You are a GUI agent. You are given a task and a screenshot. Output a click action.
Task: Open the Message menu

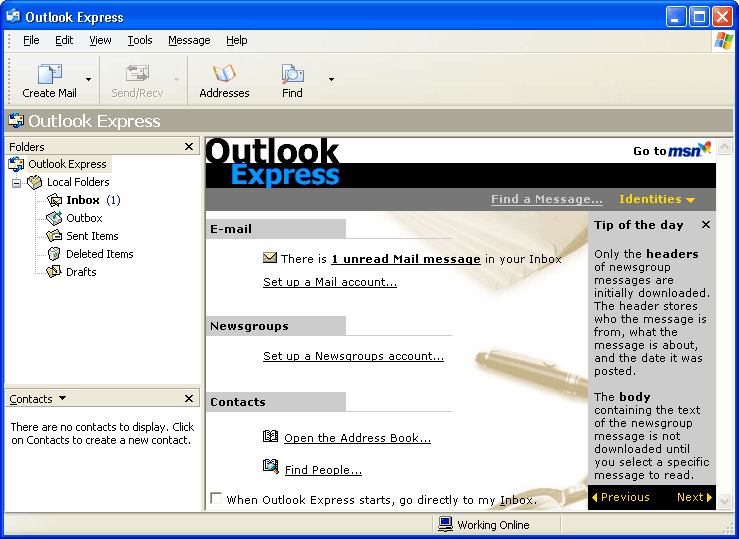[x=189, y=41]
